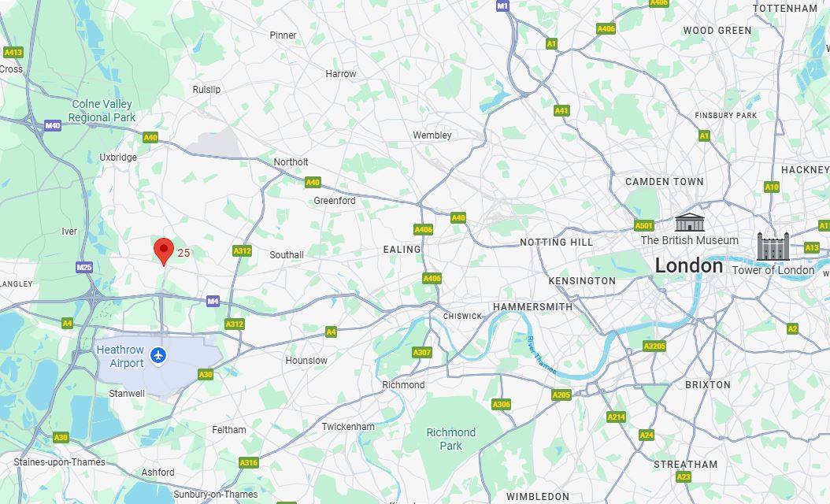Screen dimensions: 830x504
Task: Click the Heathrow Airport text label
Action: click(120, 356)
